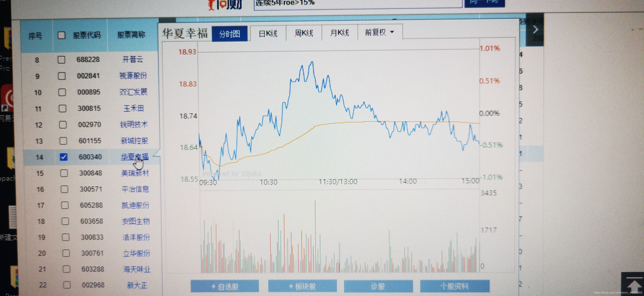Tick the checkbox for 002841 视源股份
644x296 pixels.
(x=62, y=76)
